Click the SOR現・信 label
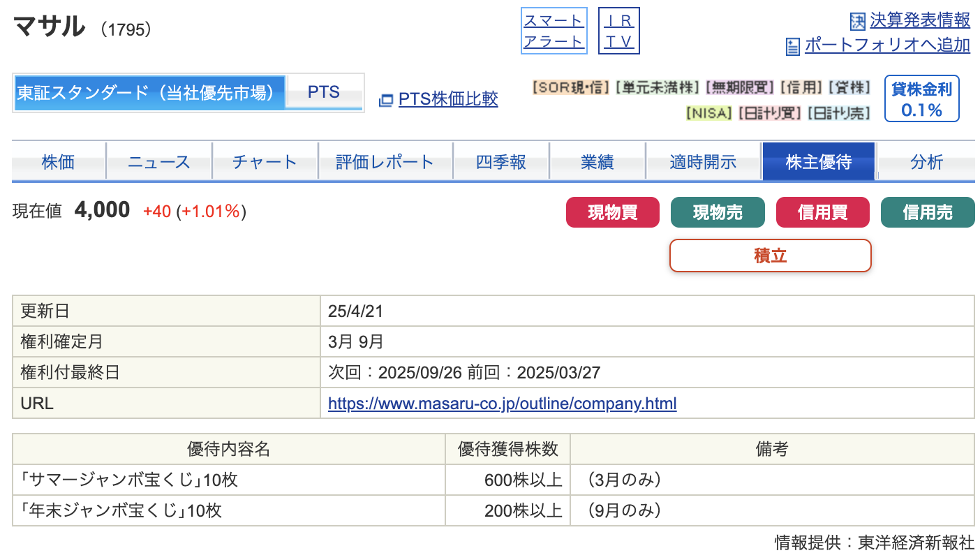 (x=571, y=87)
